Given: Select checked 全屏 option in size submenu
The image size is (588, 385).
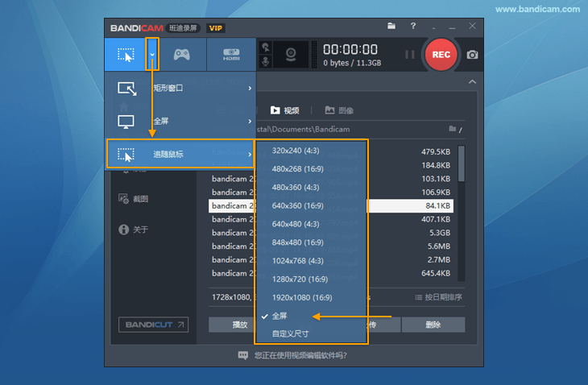Looking at the screenshot, I should [311, 316].
